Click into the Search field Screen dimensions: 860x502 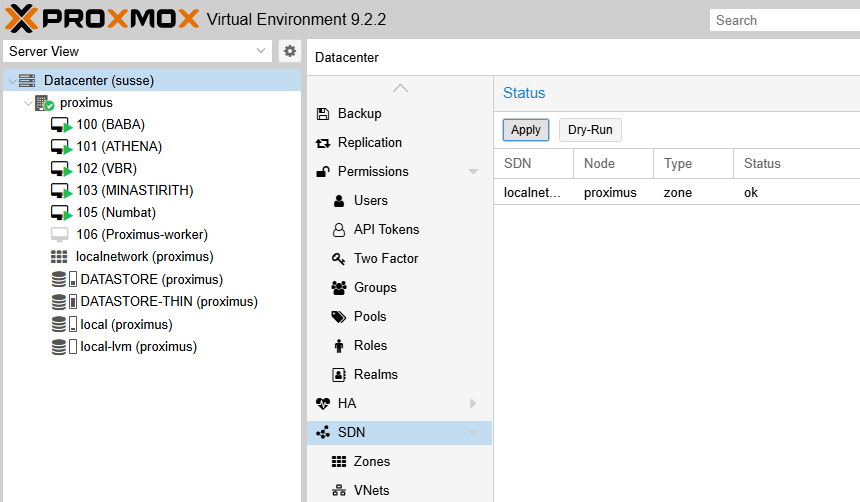[785, 20]
